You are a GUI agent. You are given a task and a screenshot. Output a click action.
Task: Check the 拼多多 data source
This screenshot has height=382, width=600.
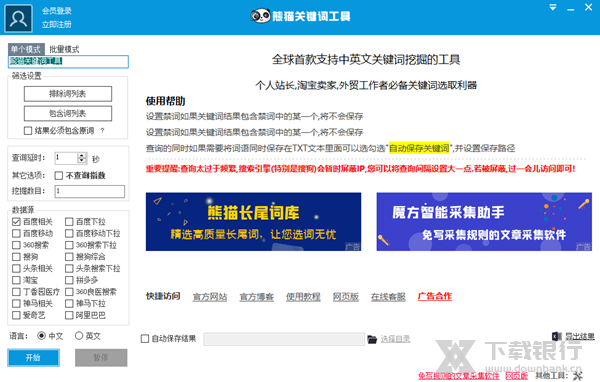click(69, 280)
